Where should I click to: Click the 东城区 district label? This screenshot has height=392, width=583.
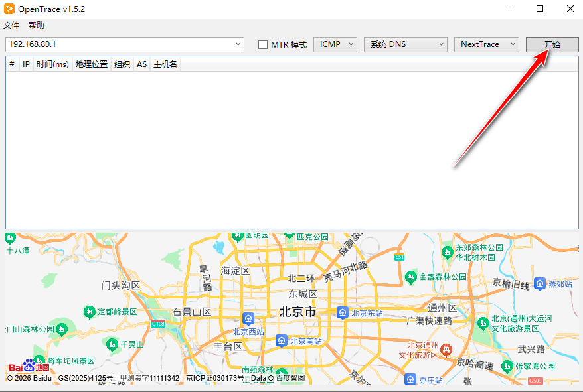303,294
